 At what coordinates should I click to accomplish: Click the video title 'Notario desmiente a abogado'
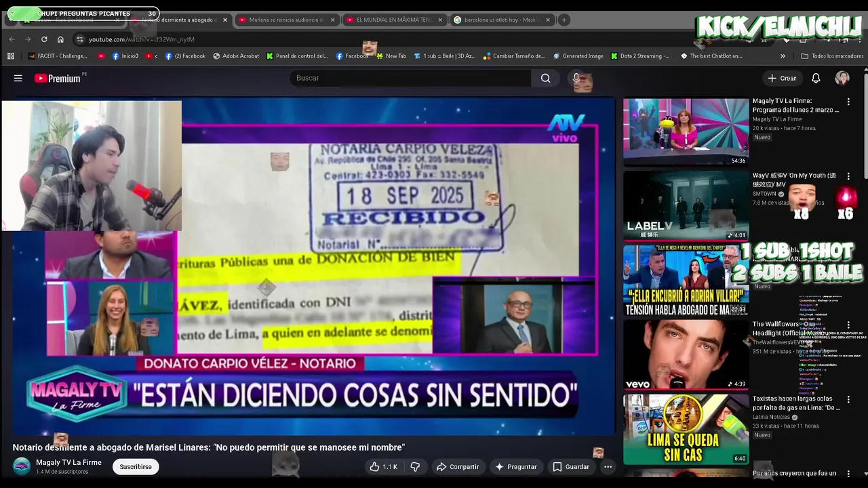[208, 447]
